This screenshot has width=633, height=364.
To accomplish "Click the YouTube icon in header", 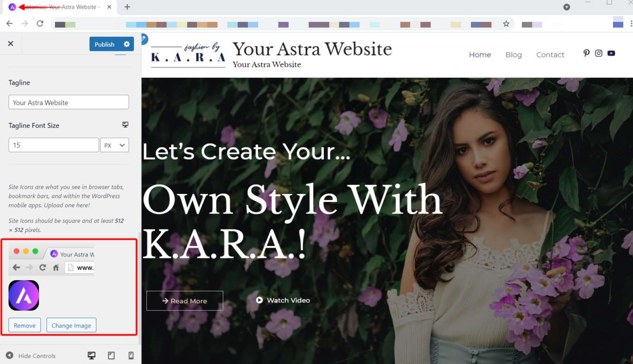I will tap(611, 53).
